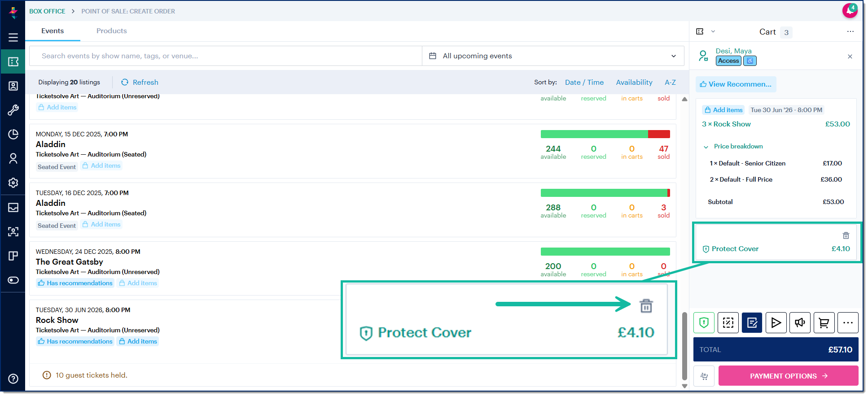
Task: Sort listings A-Z
Action: point(670,83)
